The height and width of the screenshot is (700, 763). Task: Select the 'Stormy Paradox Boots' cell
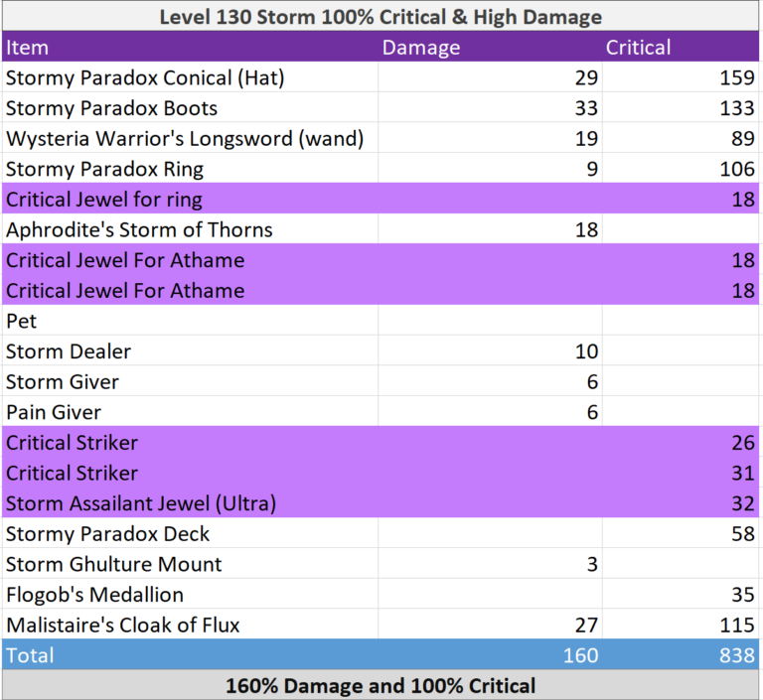coord(190,108)
